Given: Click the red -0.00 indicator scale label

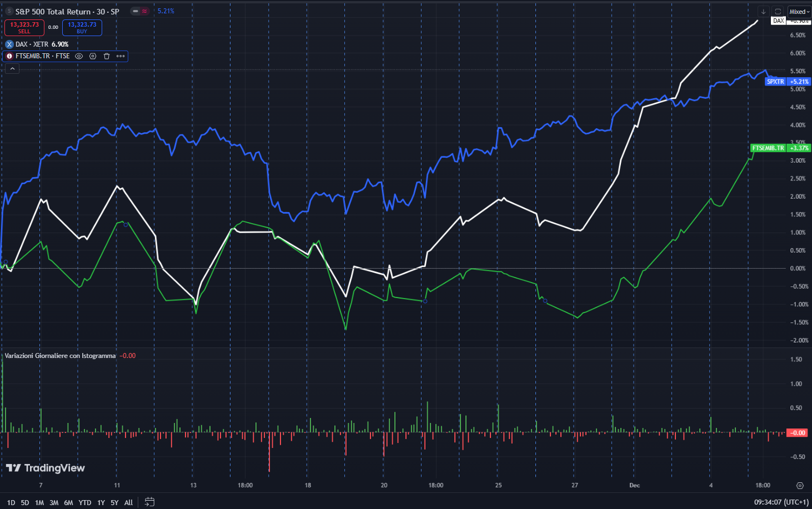Looking at the screenshot, I should pos(798,433).
